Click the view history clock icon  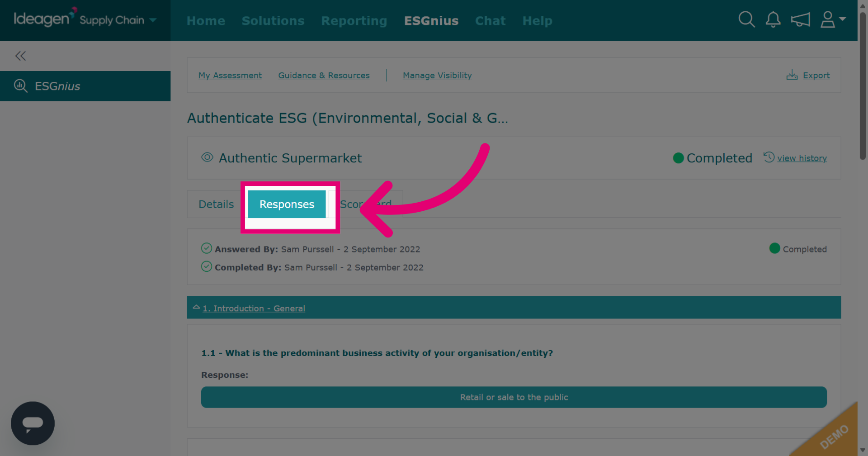tap(769, 157)
